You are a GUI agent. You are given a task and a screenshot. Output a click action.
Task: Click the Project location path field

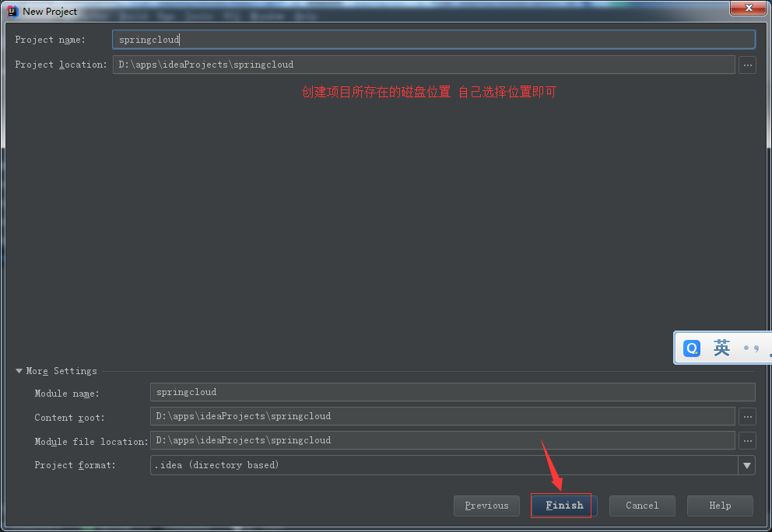pyautogui.click(x=423, y=65)
